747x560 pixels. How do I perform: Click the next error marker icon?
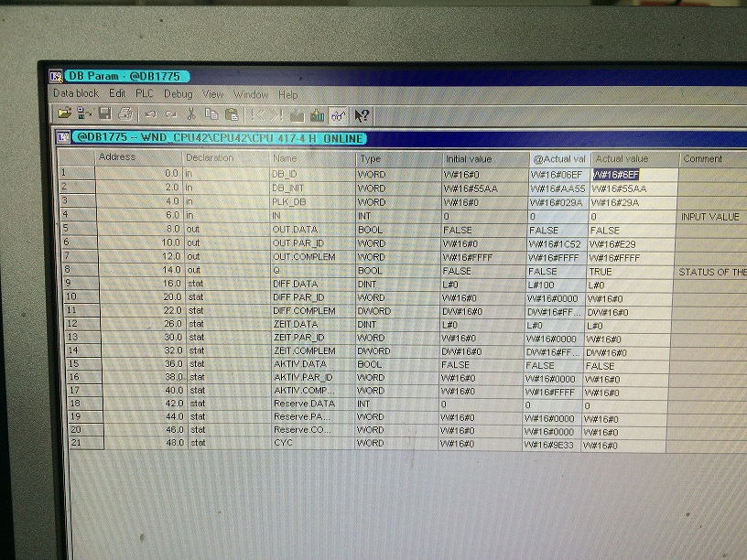pyautogui.click(x=276, y=115)
